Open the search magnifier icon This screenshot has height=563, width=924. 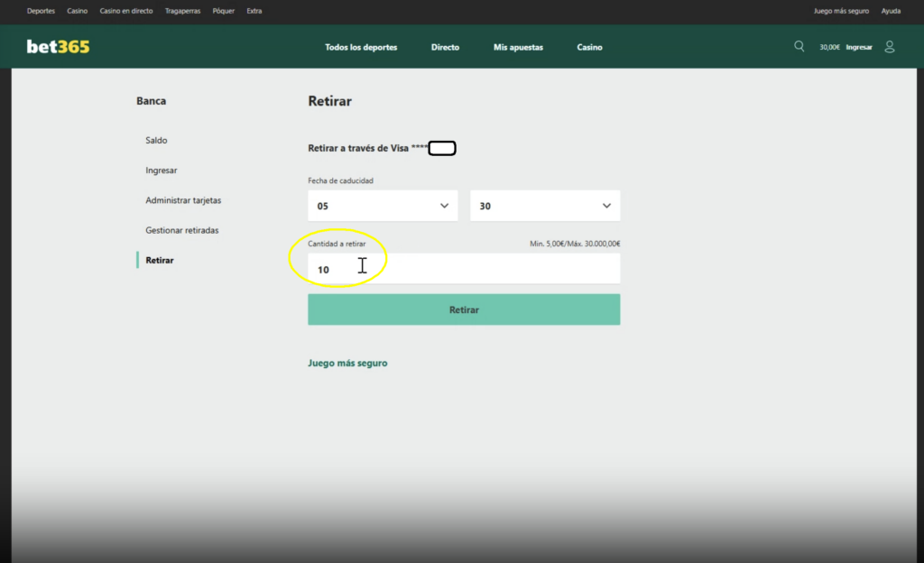click(x=799, y=47)
